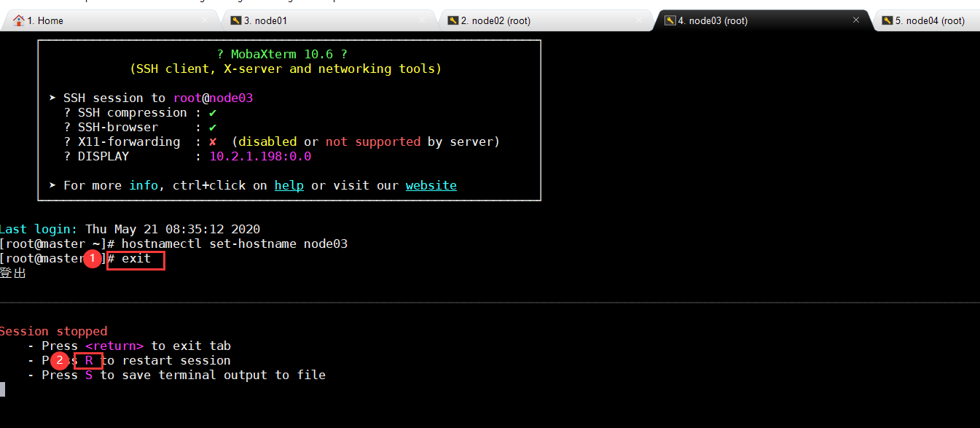Close the 3. node01 tab
Screen dimensions: 980x428
[x=422, y=20]
